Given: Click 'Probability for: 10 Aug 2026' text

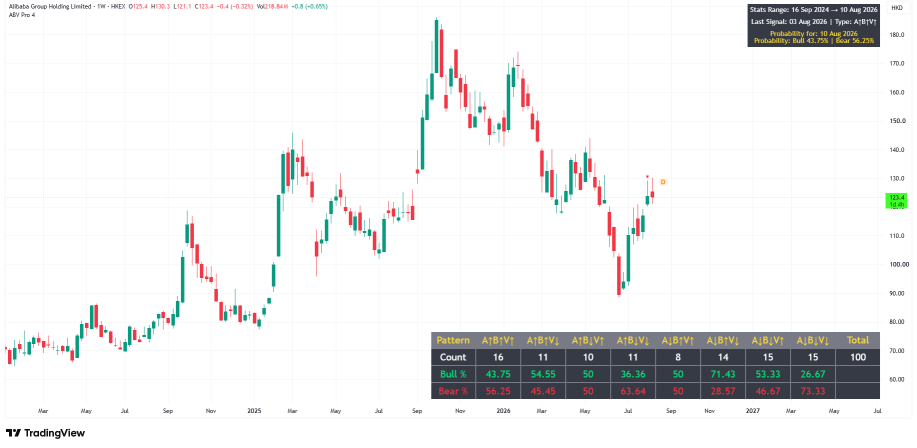Looking at the screenshot, I should [x=813, y=34].
